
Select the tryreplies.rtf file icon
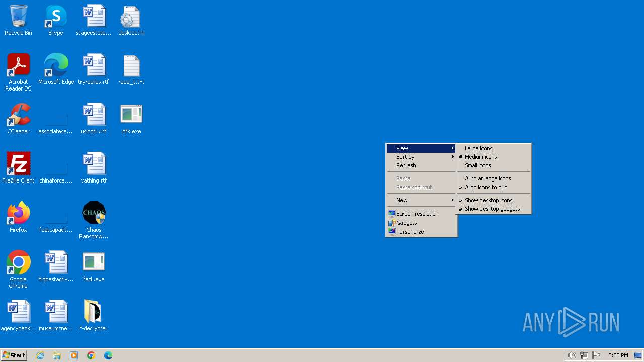94,70
